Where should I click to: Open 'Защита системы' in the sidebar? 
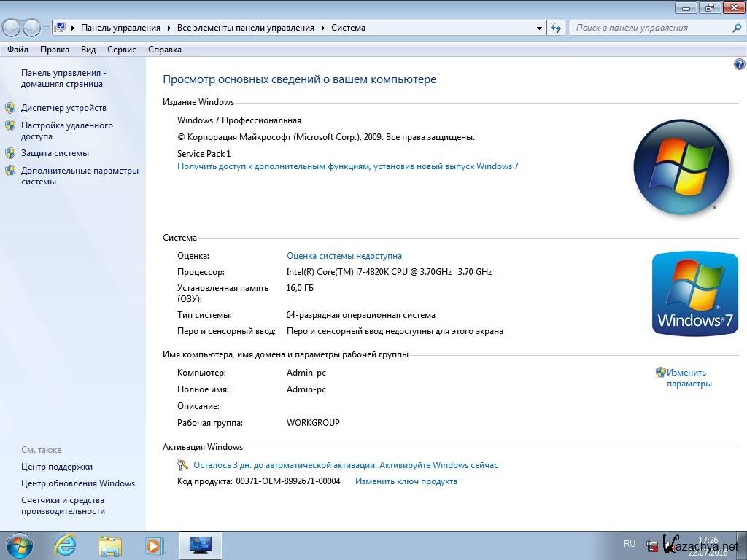(x=55, y=153)
